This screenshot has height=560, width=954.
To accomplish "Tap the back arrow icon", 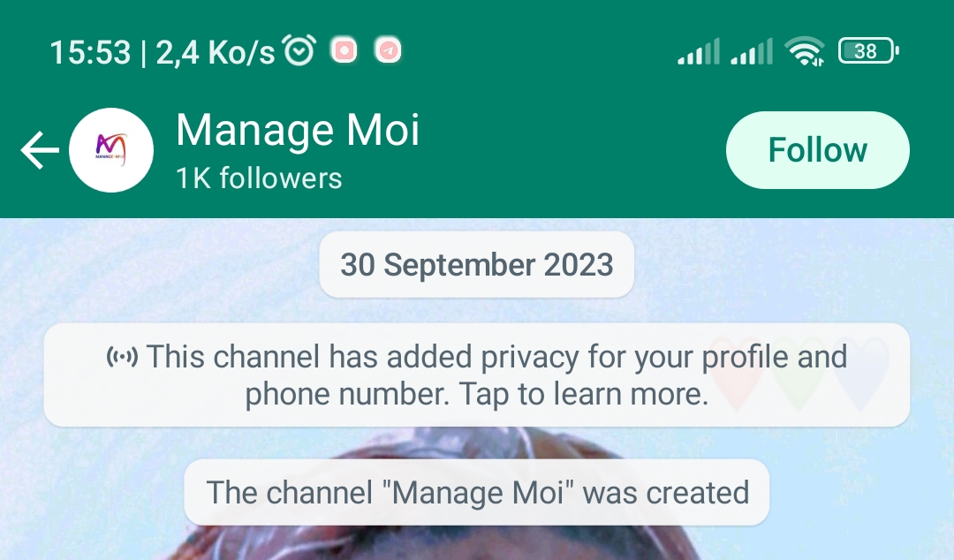I will 40,150.
